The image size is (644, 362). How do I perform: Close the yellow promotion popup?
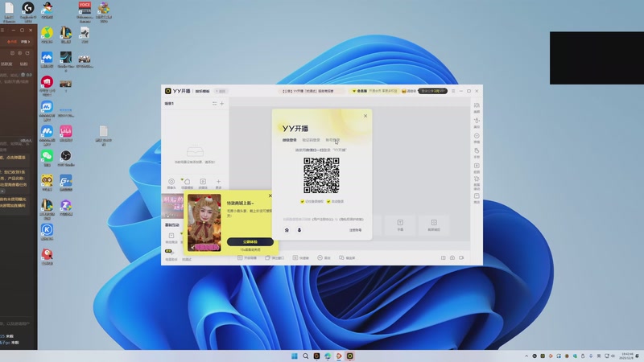270,195
